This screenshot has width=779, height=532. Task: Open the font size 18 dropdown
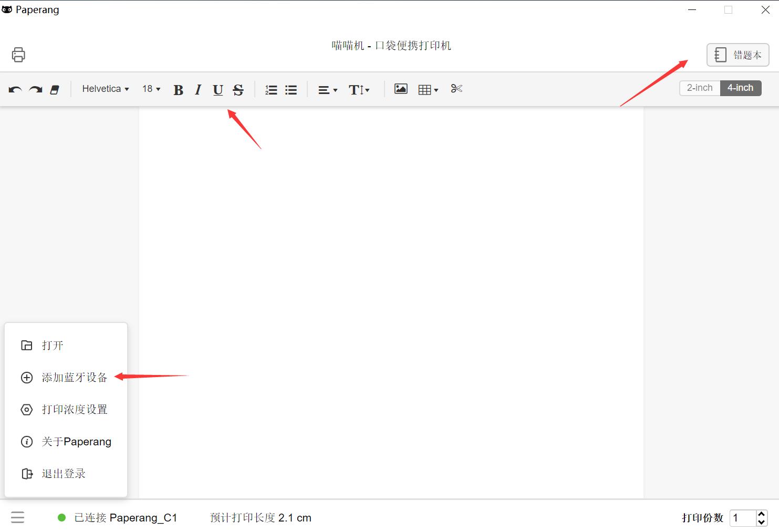point(151,89)
